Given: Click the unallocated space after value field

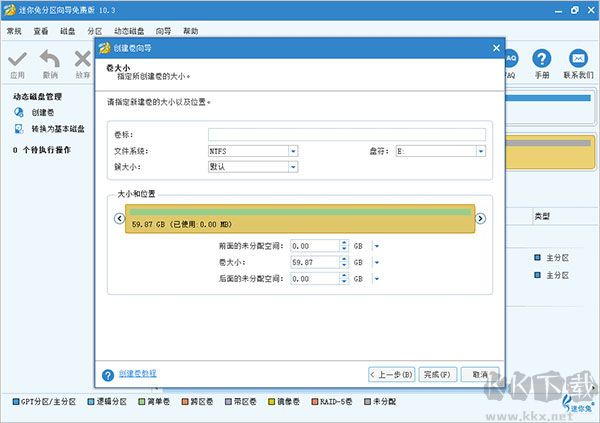Looking at the screenshot, I should pos(315,279).
